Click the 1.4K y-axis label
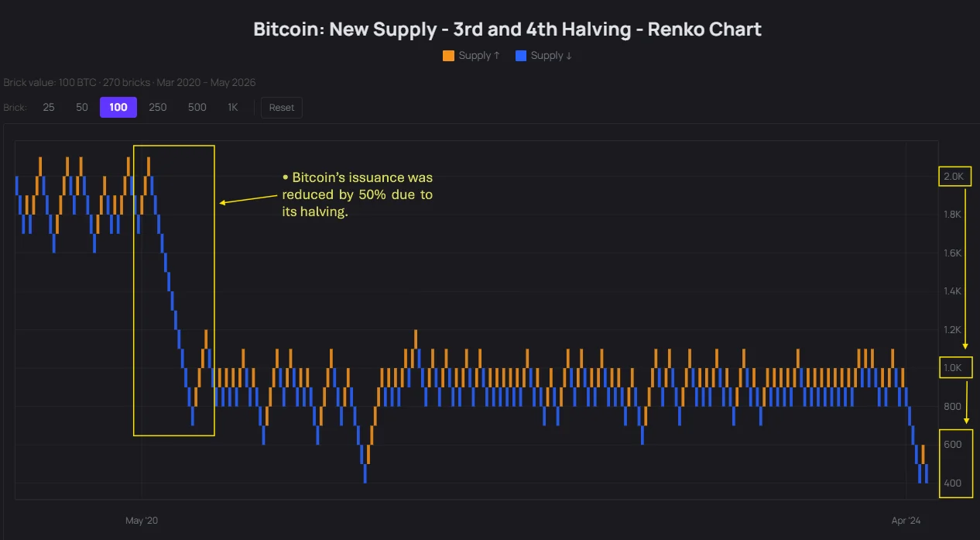Screen dimensions: 980x540 [952, 291]
